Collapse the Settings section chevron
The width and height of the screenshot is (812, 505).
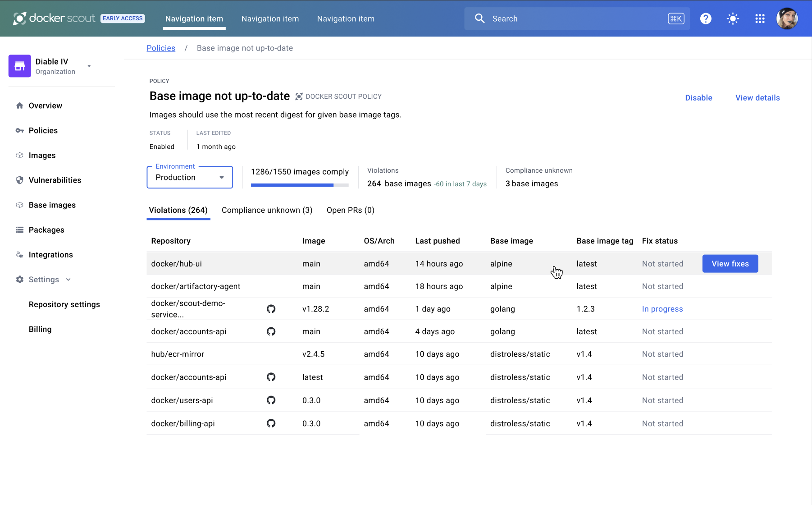click(x=68, y=280)
